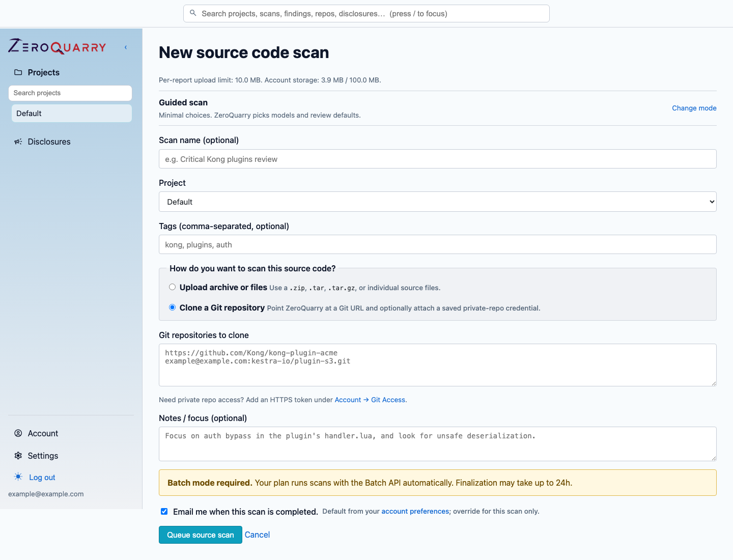Select Clone a Git repository option
Screen dimensions: 733x560
(x=173, y=307)
